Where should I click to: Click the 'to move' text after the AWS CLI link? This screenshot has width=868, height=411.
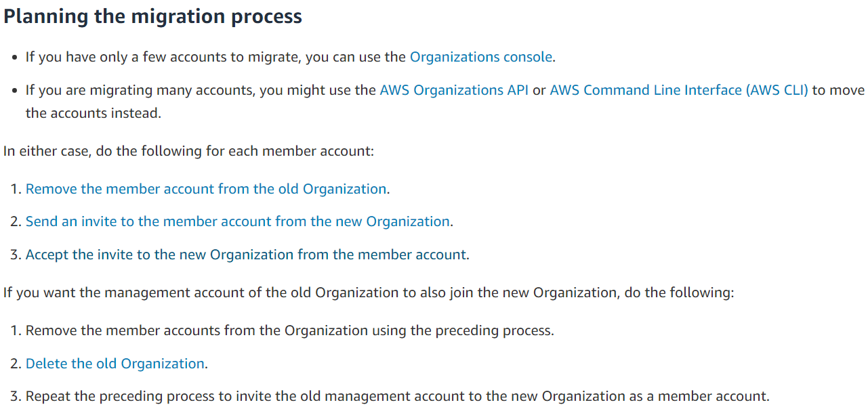838,90
